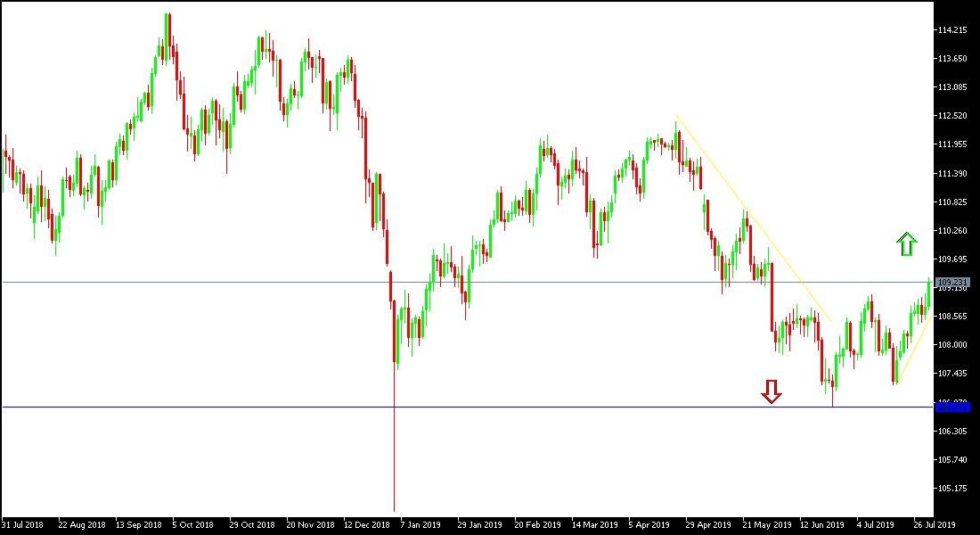Screen dimensions: 980x535
Task: Select the highest green candle in September 2018
Action: [168, 36]
